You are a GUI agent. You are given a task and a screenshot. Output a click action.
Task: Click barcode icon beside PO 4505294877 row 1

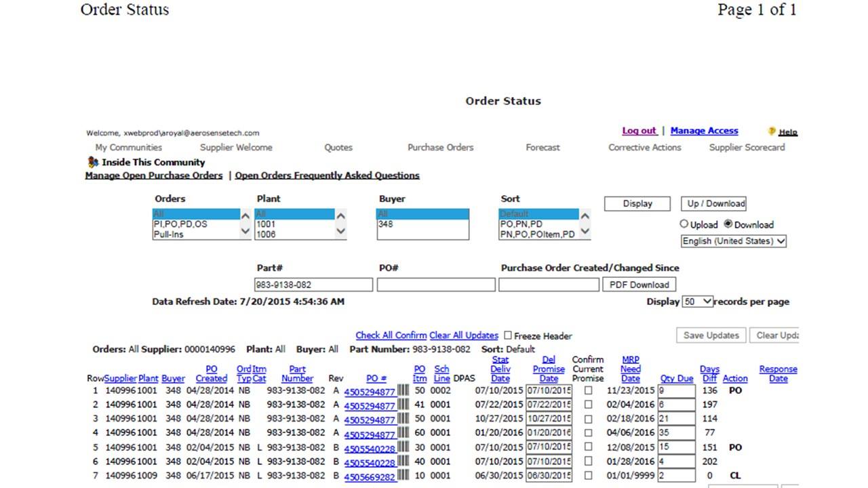pos(403,390)
